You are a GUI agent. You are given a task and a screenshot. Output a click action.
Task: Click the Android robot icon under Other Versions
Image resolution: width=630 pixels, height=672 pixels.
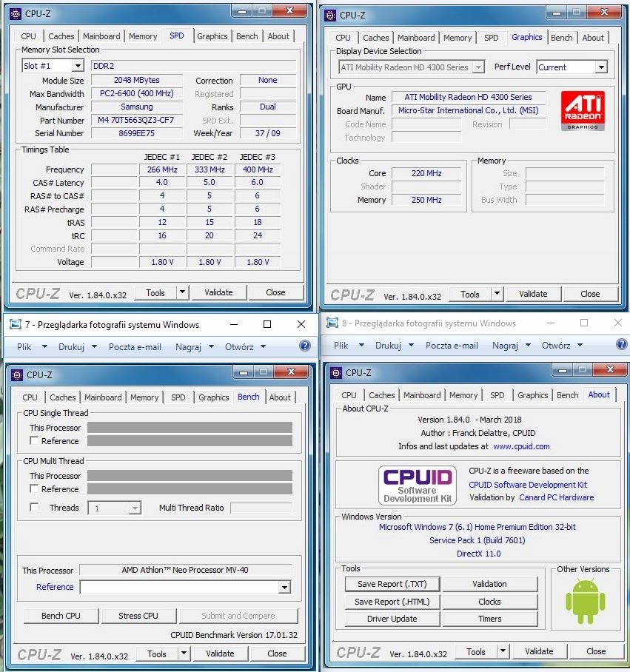(586, 601)
